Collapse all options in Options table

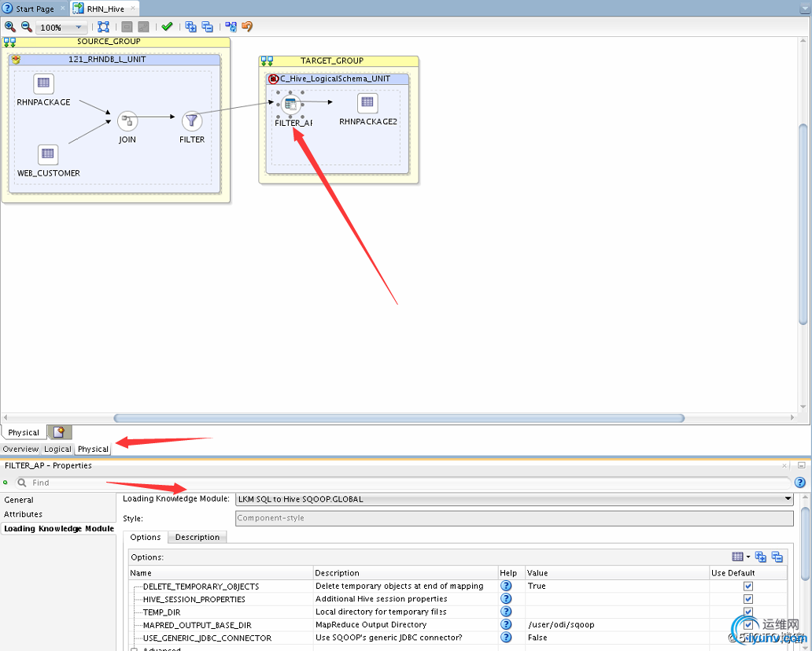point(777,557)
